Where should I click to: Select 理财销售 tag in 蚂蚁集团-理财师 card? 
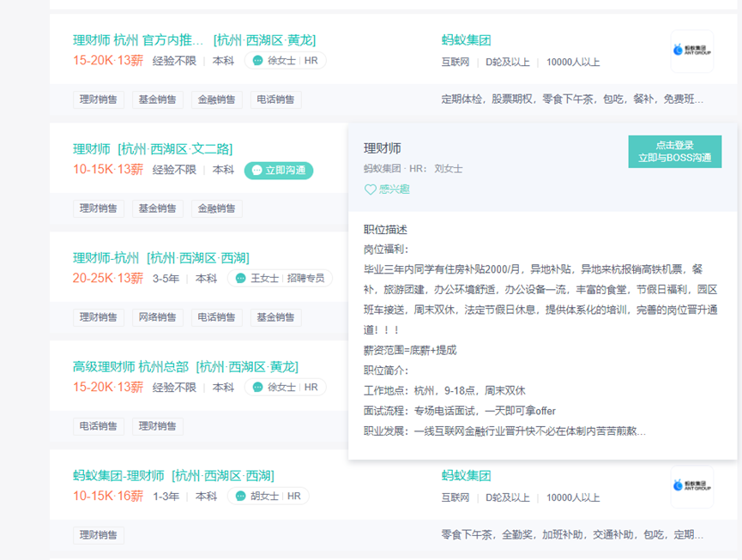click(x=99, y=535)
